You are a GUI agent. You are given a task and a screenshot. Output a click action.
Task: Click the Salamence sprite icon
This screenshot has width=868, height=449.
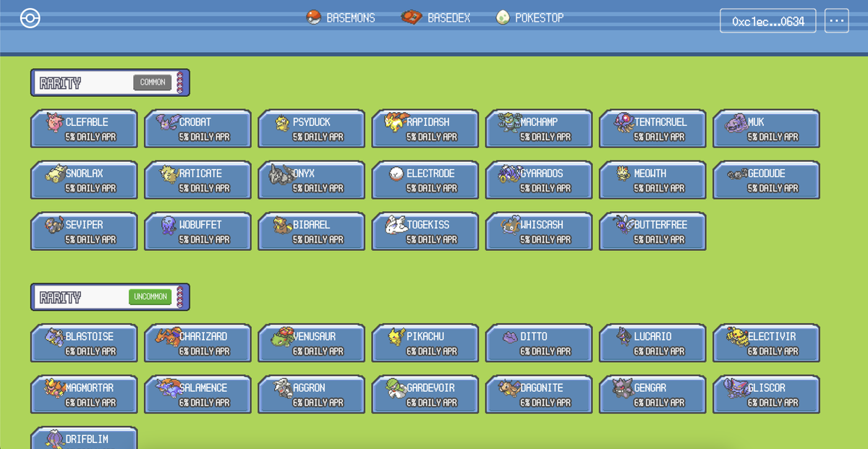pyautogui.click(x=168, y=388)
